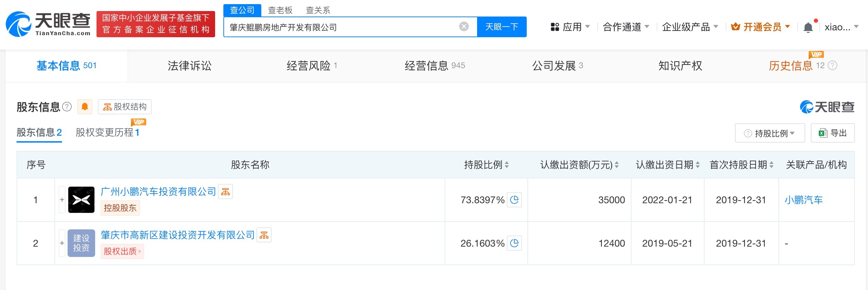Open equity chart for 肇庆市高新区建设投资开发有限公司
The height and width of the screenshot is (290, 868).
(264, 235)
